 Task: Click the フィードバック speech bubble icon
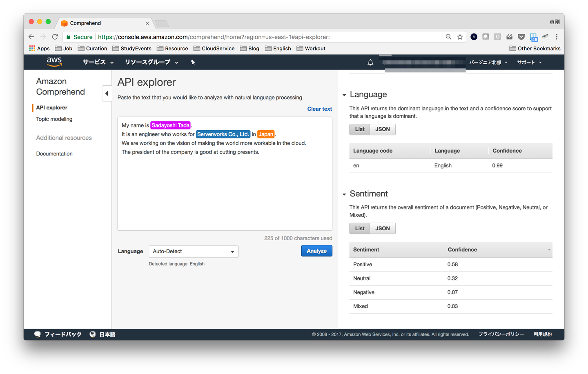(x=38, y=334)
